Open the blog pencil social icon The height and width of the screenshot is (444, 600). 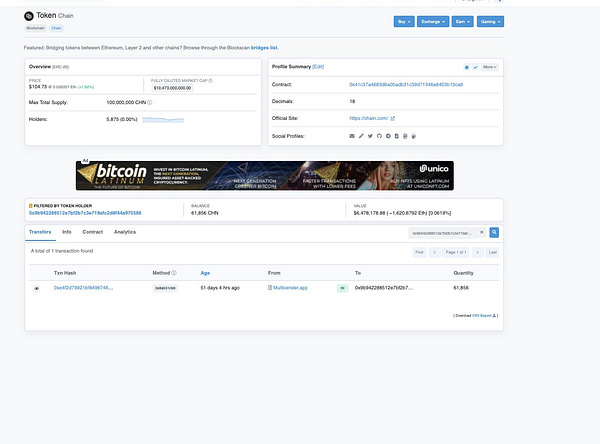click(x=361, y=136)
